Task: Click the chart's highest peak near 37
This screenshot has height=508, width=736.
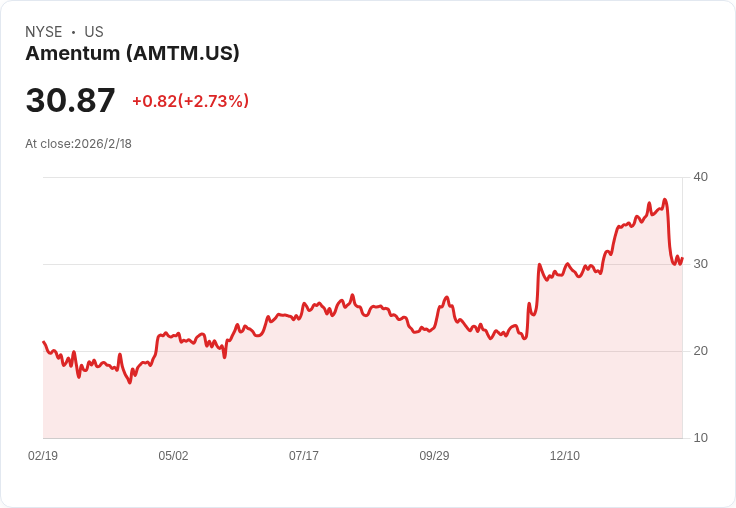Action: [665, 200]
